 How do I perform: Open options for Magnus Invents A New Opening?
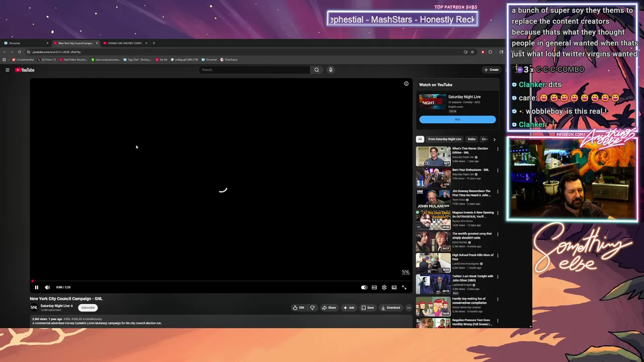pyautogui.click(x=498, y=213)
